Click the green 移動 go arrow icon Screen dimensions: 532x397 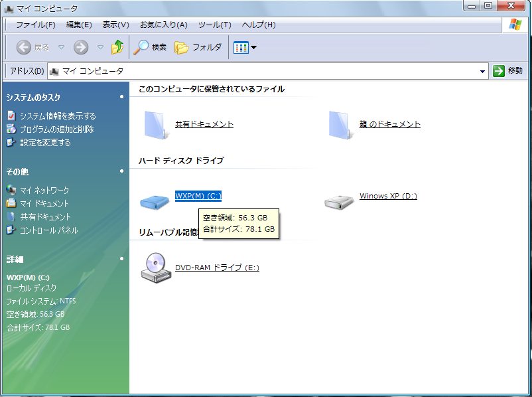click(x=498, y=71)
